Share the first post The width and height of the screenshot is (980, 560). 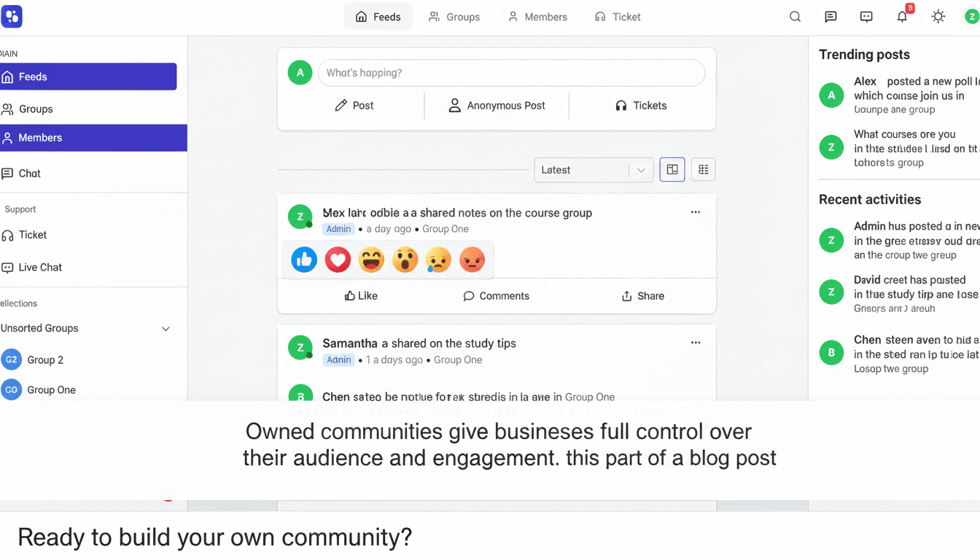click(x=642, y=296)
